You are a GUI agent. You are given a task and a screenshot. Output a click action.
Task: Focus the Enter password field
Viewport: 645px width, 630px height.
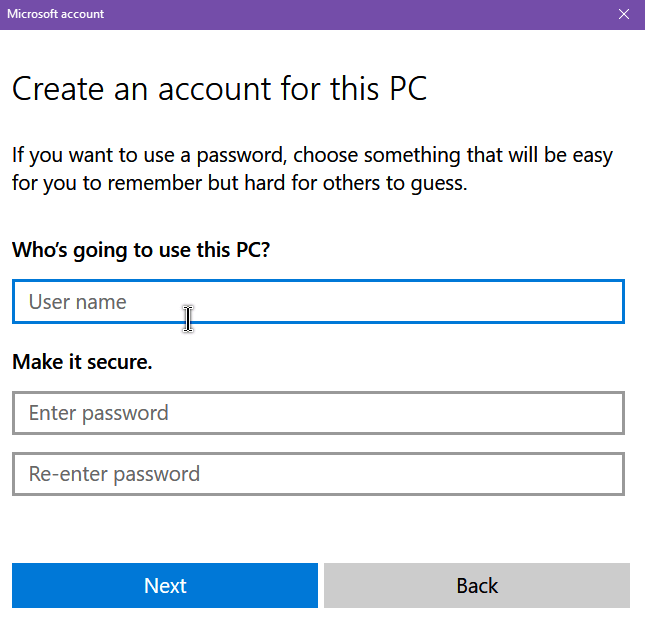coord(318,413)
